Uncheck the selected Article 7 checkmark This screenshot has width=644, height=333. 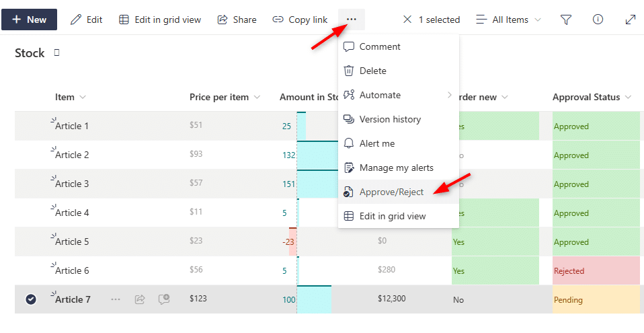pyautogui.click(x=31, y=299)
